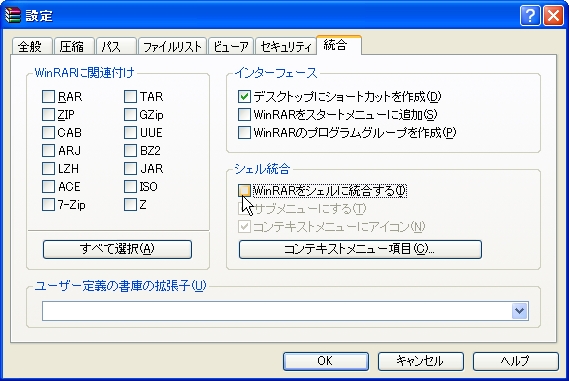The height and width of the screenshot is (381, 569).
Task: Click the question mark help button in the title bar
Action: point(530,16)
